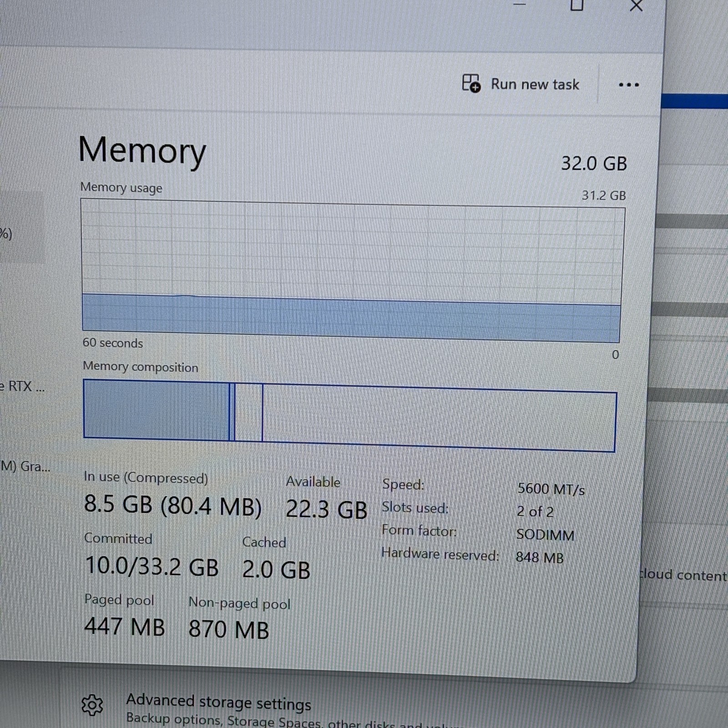Screen dimensions: 728x728
Task: Click the 32.0 GB total memory value
Action: pyautogui.click(x=594, y=164)
